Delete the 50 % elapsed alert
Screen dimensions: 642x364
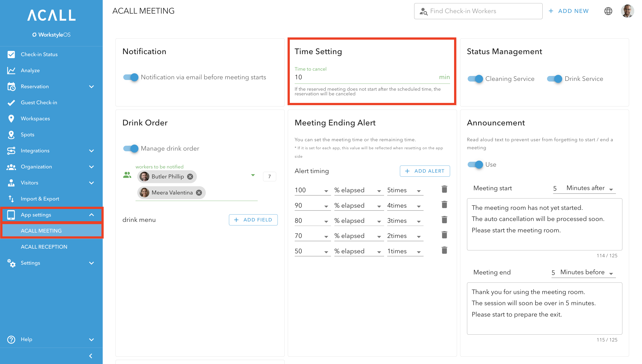pos(444,250)
